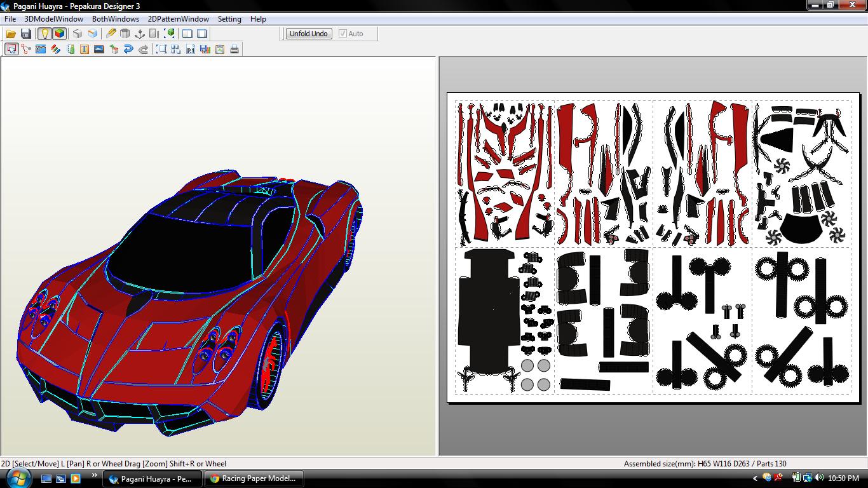Click the volume speaker tray icon
The image size is (868, 488).
pyautogui.click(x=818, y=478)
